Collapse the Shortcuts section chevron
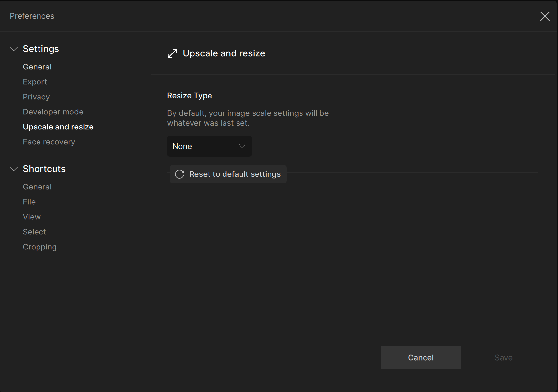Image resolution: width=558 pixels, height=392 pixels. click(x=14, y=169)
